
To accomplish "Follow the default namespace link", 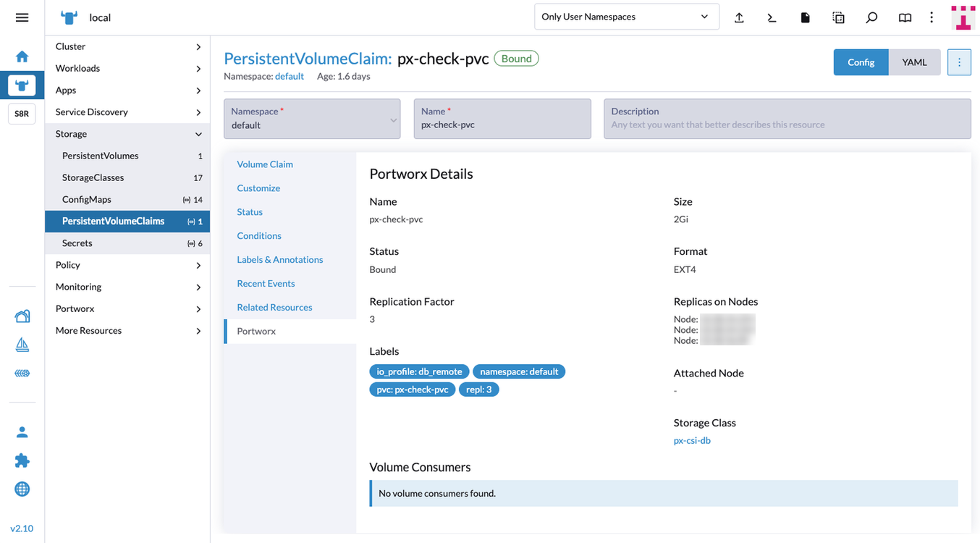I will pos(290,76).
